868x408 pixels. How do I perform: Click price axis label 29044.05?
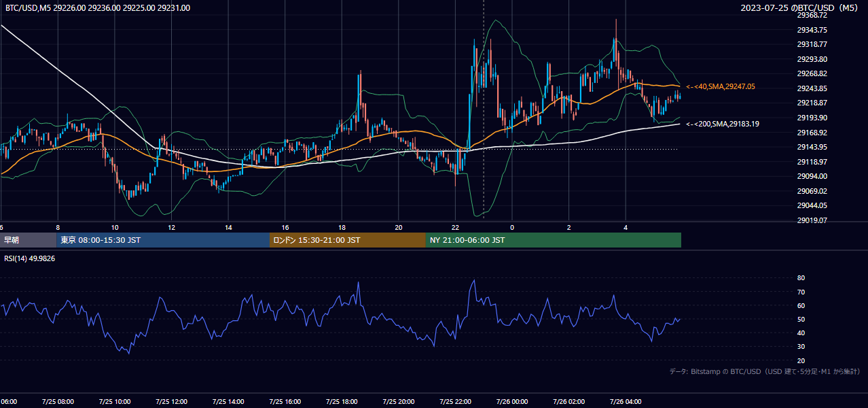[x=812, y=205]
